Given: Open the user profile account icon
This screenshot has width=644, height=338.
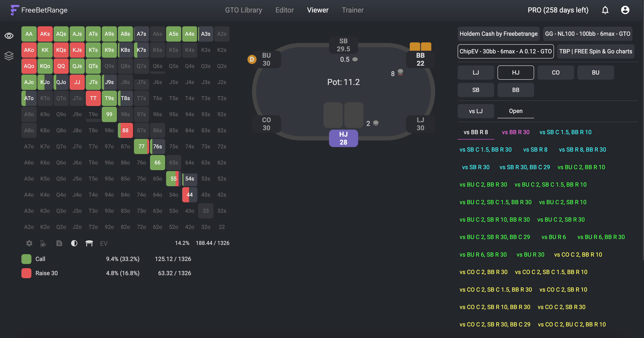Looking at the screenshot, I should pos(625,10).
